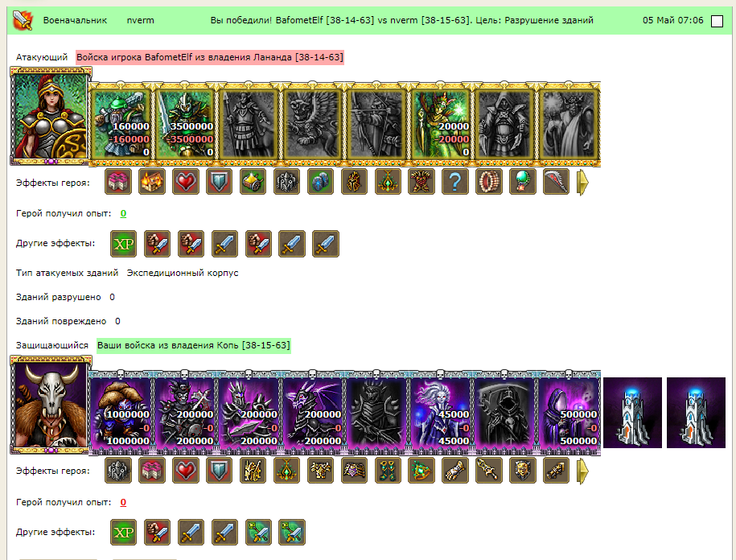Open defender hero experience value link
Image resolution: width=736 pixels, height=560 pixels.
[123, 502]
